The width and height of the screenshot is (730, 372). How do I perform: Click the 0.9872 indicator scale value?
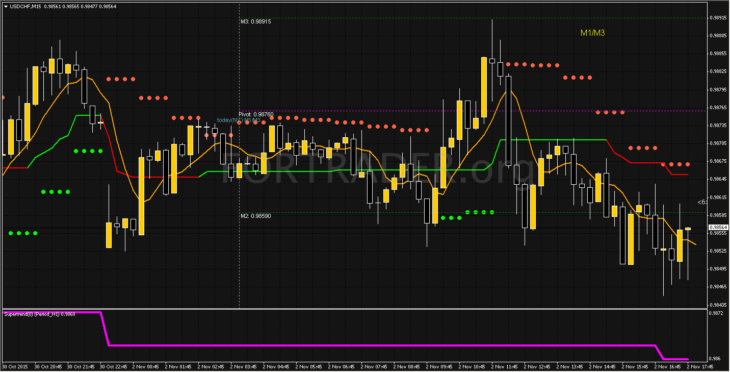tap(716, 313)
